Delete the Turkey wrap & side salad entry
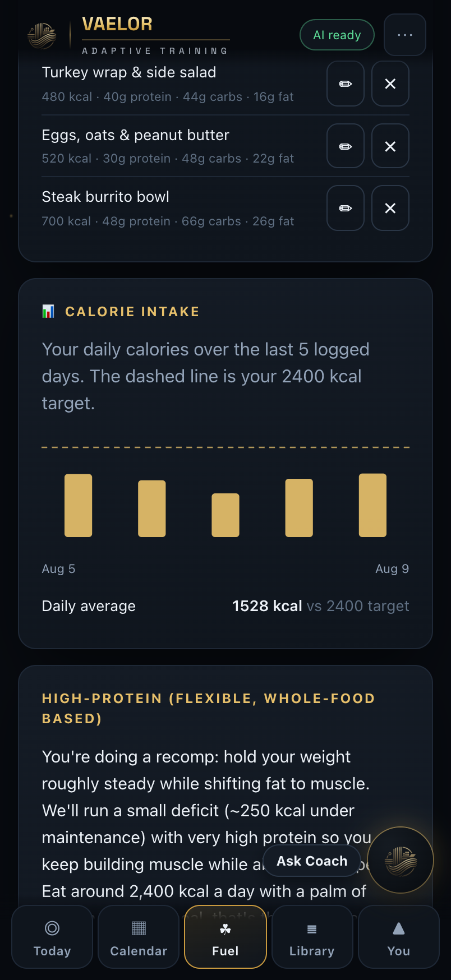 [x=390, y=84]
